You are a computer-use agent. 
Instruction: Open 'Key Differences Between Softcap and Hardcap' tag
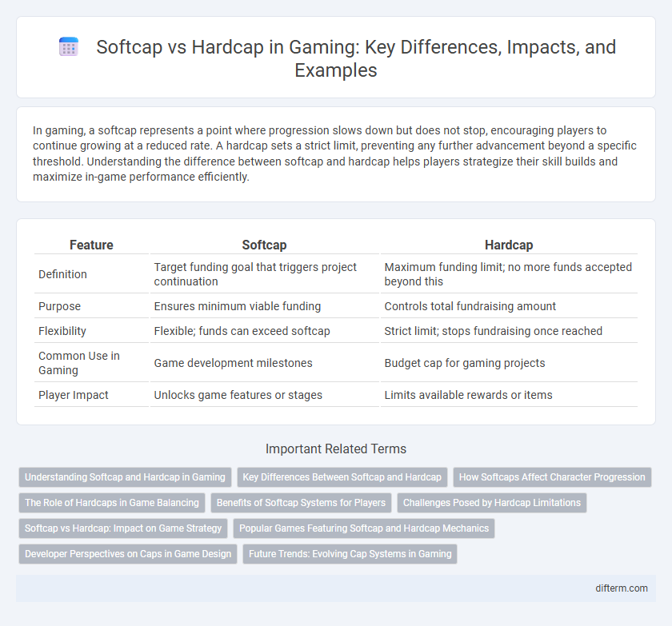342,477
